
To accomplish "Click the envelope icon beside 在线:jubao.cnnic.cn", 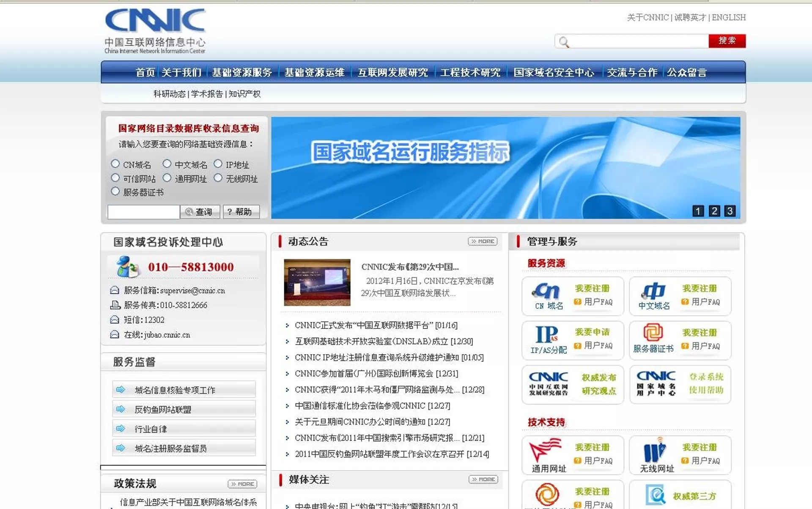I will (x=115, y=334).
